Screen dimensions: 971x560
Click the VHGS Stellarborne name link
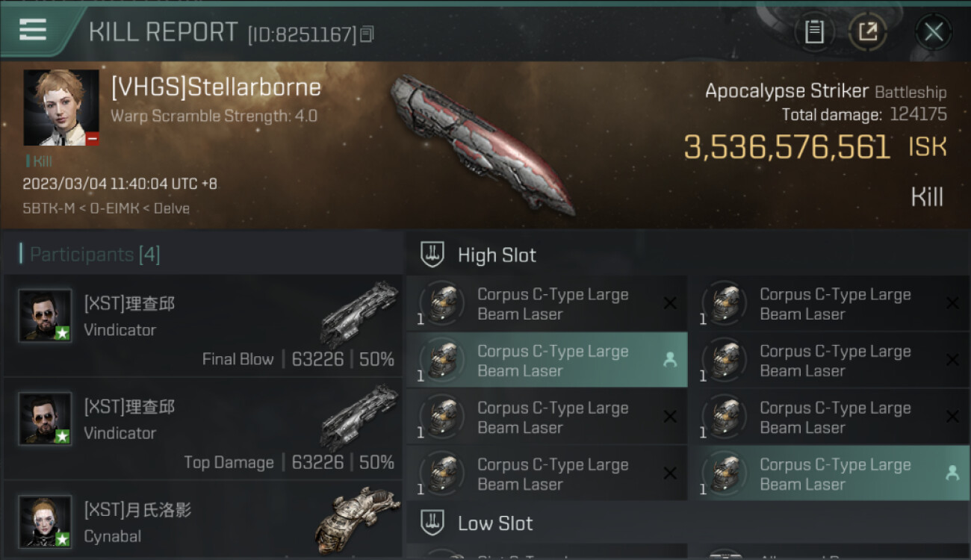click(216, 87)
